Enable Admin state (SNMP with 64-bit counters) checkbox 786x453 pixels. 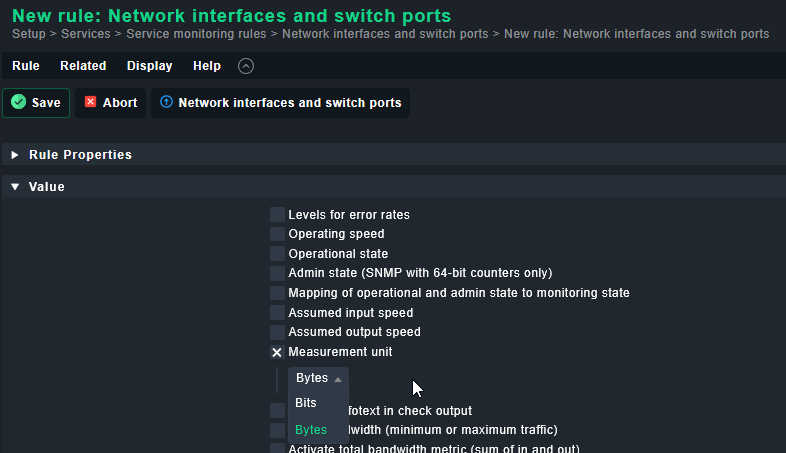coord(277,273)
